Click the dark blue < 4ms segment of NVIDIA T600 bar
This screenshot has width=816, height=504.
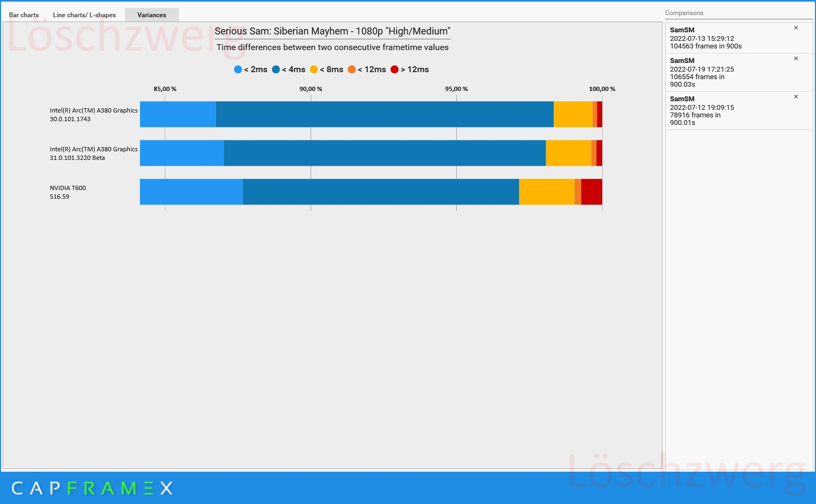(x=381, y=192)
